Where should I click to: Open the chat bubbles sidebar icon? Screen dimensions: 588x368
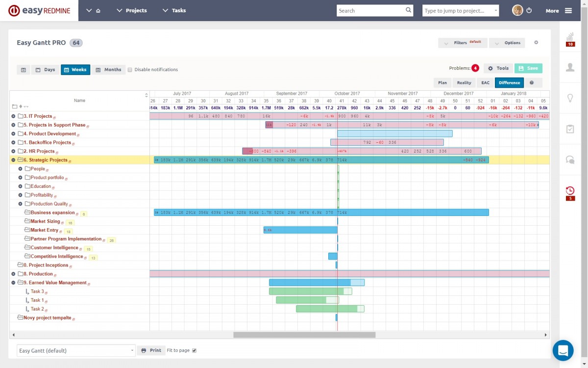pyautogui.click(x=570, y=159)
